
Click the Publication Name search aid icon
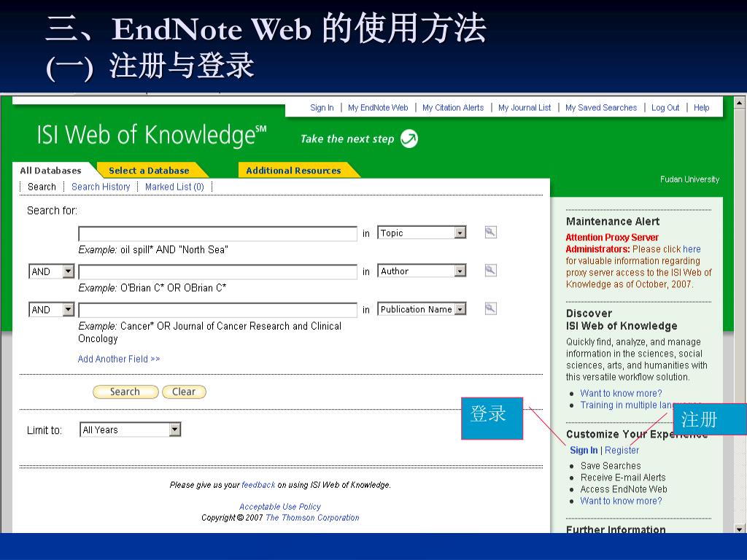coord(491,308)
